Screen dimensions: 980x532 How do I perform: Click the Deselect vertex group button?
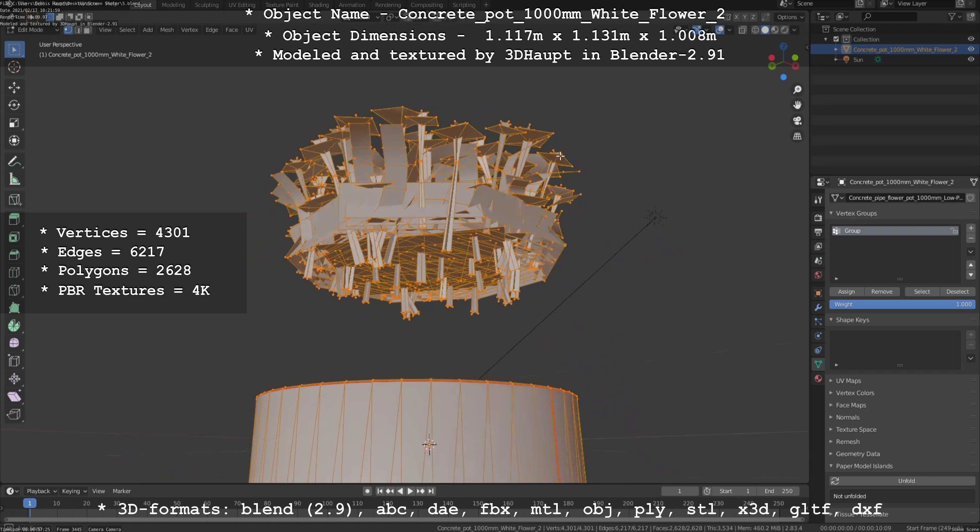coord(957,292)
